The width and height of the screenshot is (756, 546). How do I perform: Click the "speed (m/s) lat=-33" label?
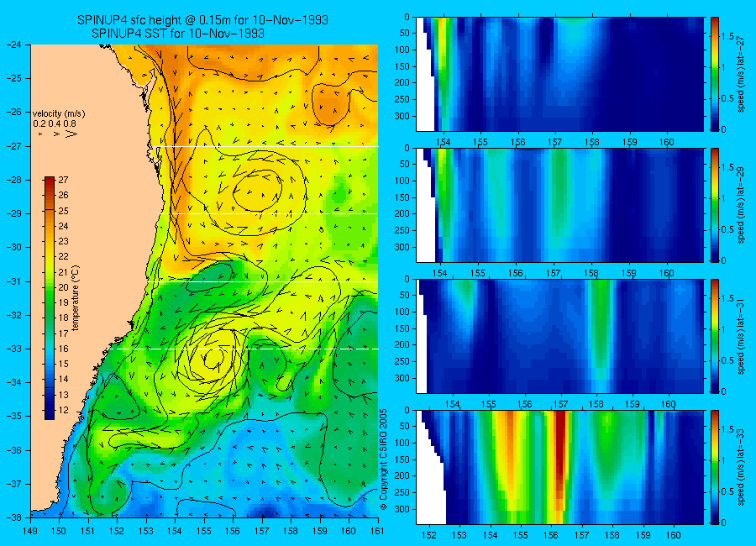click(741, 467)
